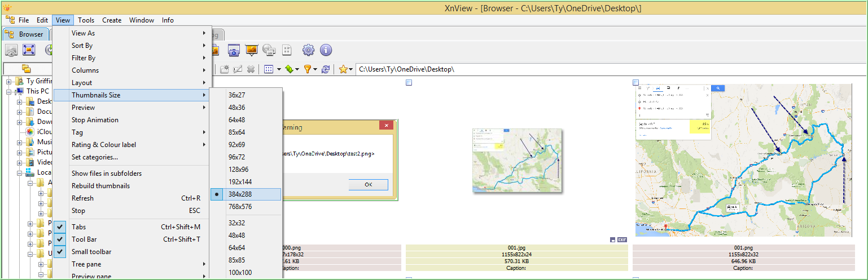
Task: Click the blue info about icon
Action: click(x=326, y=50)
